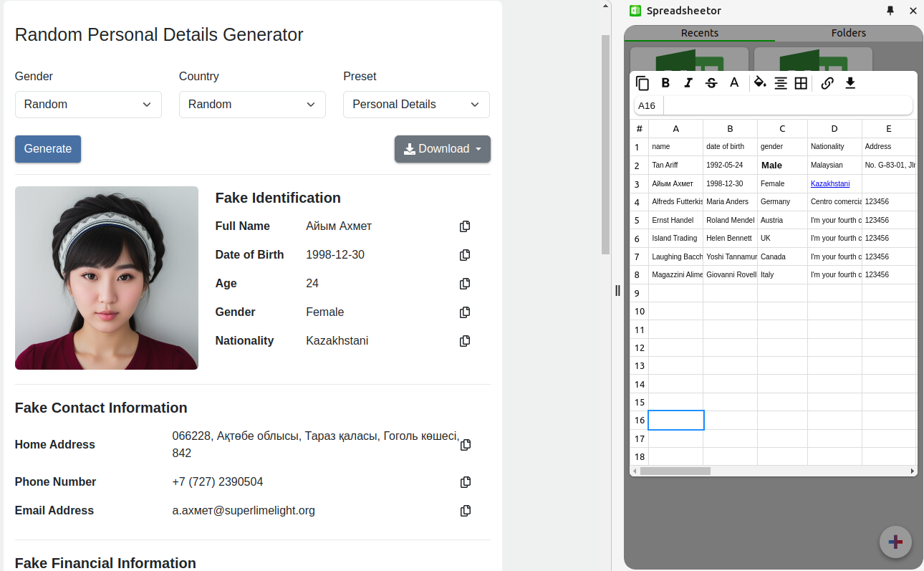Open the Kazakhstani link in cell D3
The image size is (924, 571).
[829, 184]
